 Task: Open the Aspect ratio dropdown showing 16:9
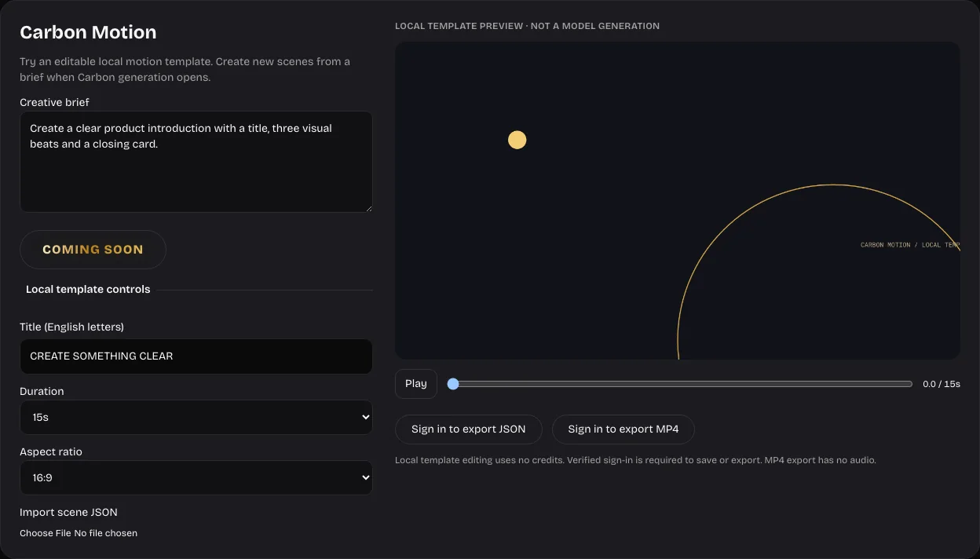(x=196, y=478)
